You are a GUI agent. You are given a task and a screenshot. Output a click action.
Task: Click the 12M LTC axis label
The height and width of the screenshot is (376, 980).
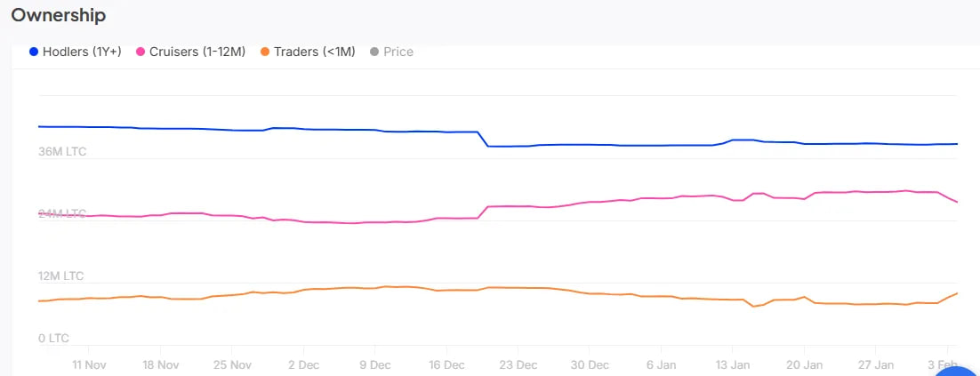pyautogui.click(x=60, y=276)
